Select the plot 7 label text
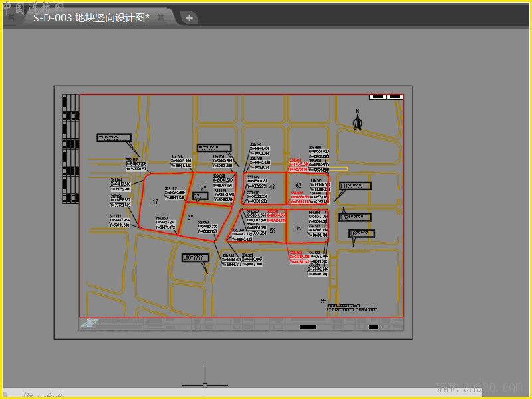Image resolution: width=532 pixels, height=399 pixels. [298, 229]
